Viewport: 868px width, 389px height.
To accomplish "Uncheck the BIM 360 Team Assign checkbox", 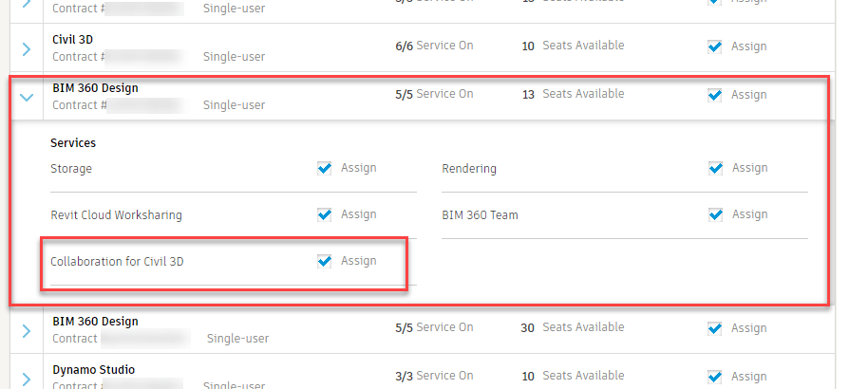I will click(x=716, y=214).
